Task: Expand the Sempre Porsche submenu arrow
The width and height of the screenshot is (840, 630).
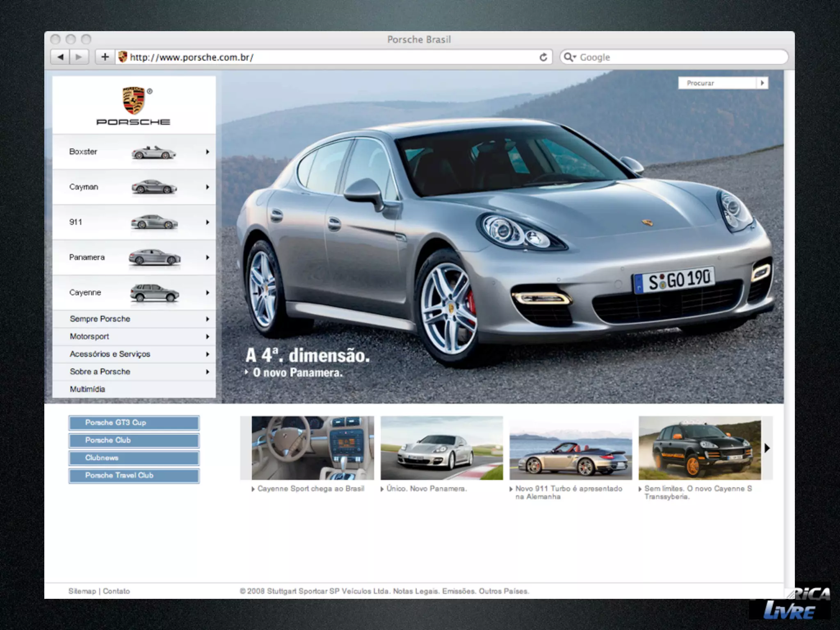Action: 208,319
